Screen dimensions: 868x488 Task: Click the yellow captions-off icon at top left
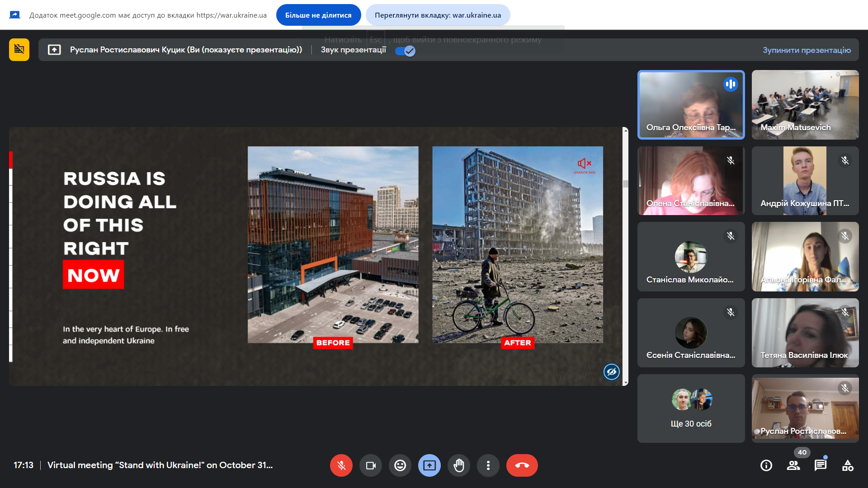click(x=19, y=50)
